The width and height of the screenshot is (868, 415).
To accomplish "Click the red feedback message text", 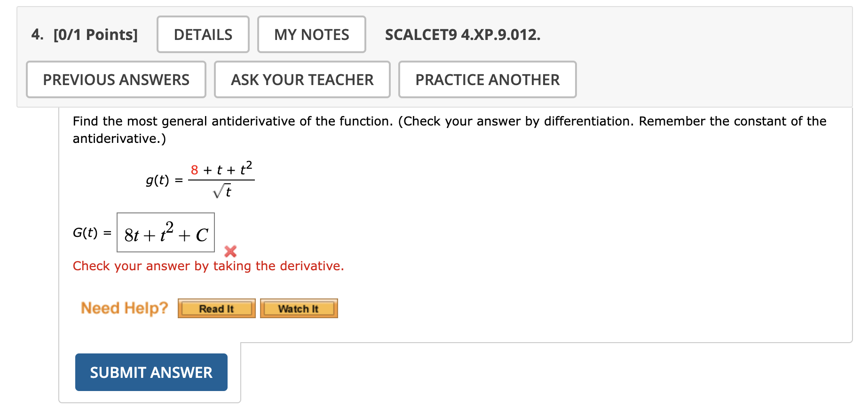I will click(208, 266).
